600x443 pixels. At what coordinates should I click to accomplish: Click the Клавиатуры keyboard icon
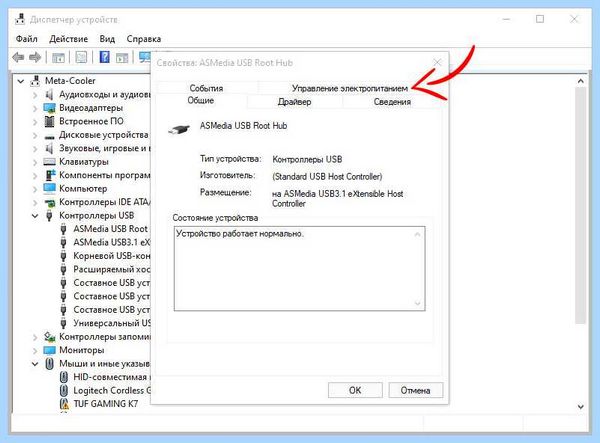[49, 162]
